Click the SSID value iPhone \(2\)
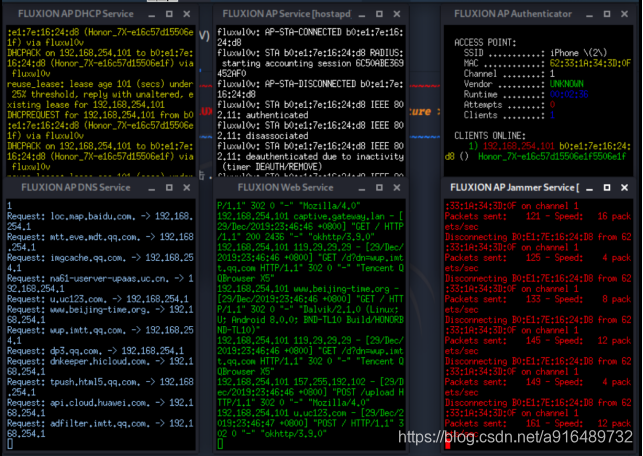This screenshot has height=456, width=643. click(578, 53)
